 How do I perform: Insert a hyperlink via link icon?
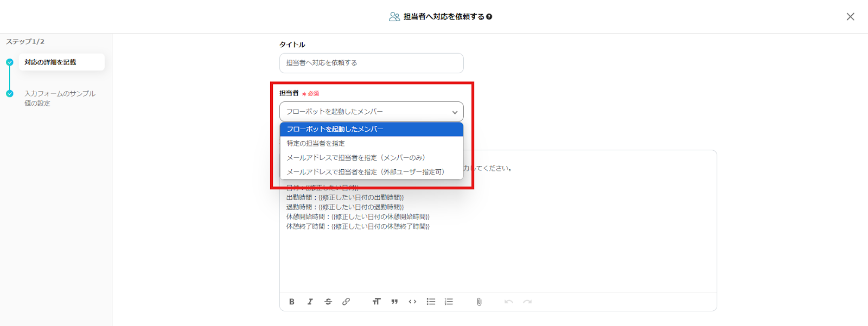pyautogui.click(x=346, y=302)
